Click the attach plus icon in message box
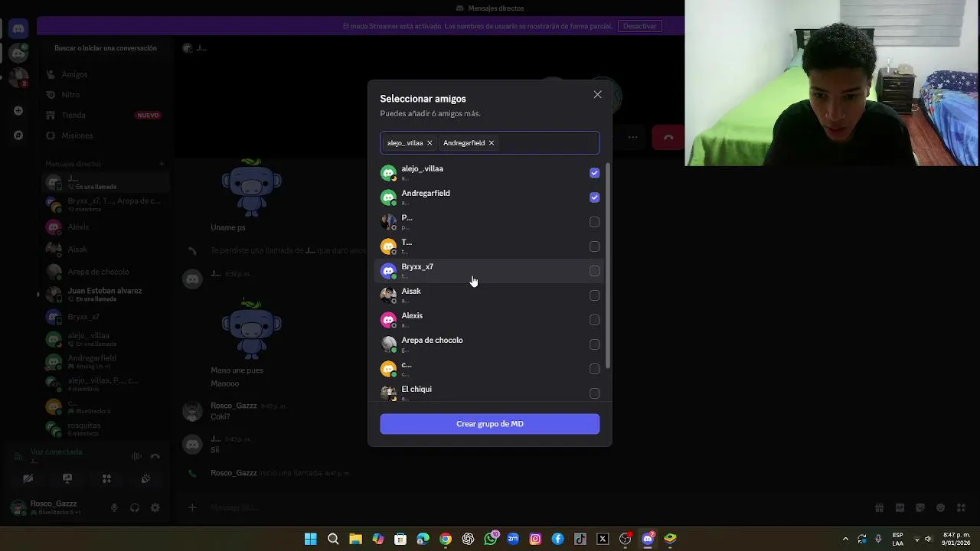 (x=193, y=507)
